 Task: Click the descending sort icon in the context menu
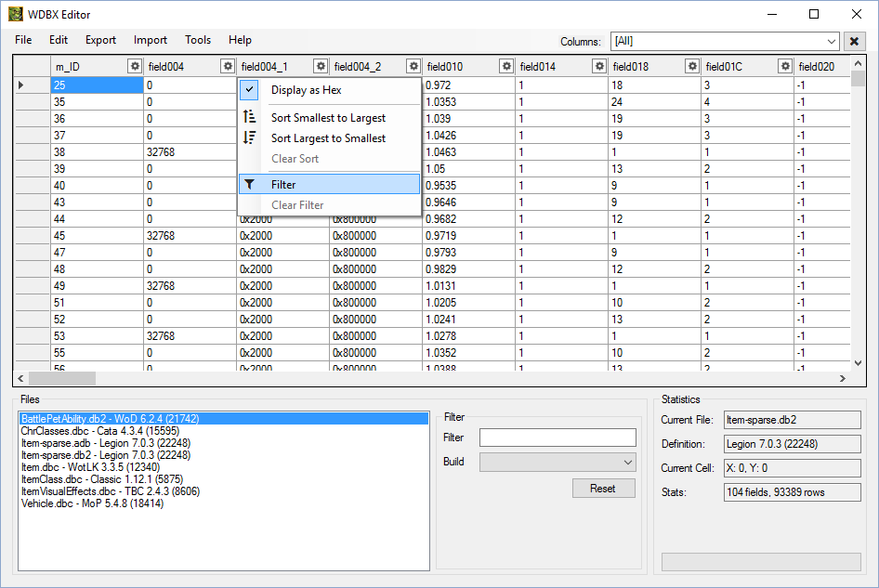248,137
